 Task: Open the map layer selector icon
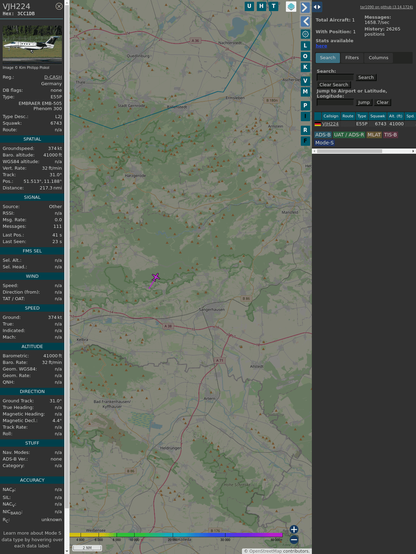[291, 6]
